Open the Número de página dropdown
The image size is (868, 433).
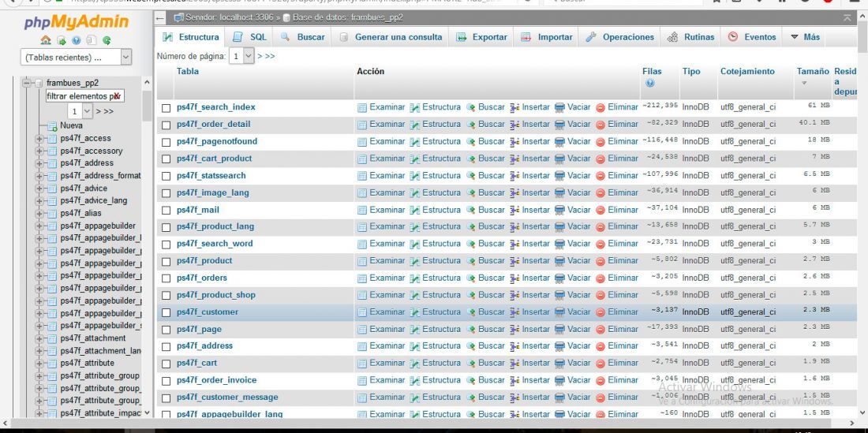click(x=241, y=56)
